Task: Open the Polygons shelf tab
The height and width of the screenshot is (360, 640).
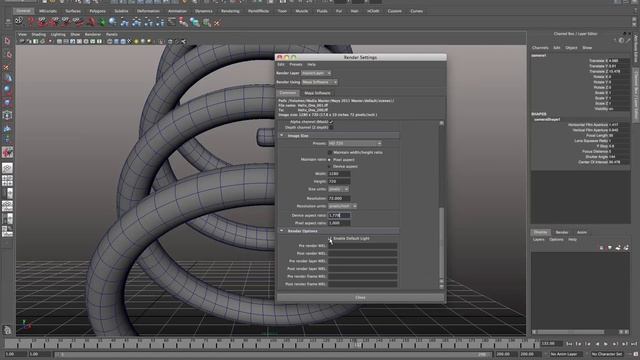Action: pyautogui.click(x=98, y=11)
